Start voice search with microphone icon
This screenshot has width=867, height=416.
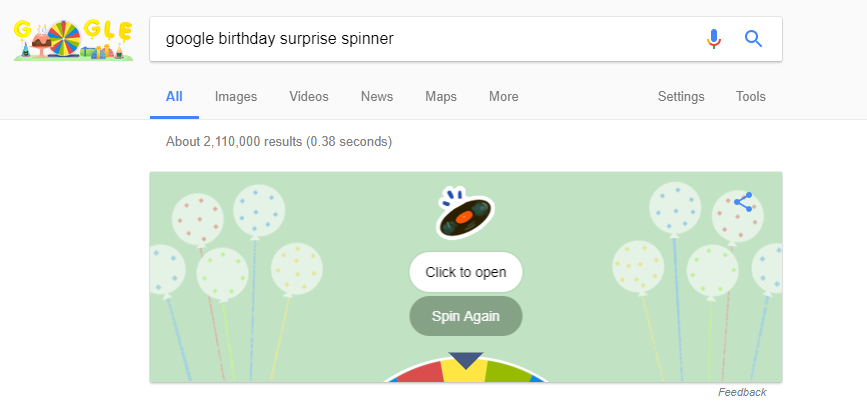tap(713, 39)
